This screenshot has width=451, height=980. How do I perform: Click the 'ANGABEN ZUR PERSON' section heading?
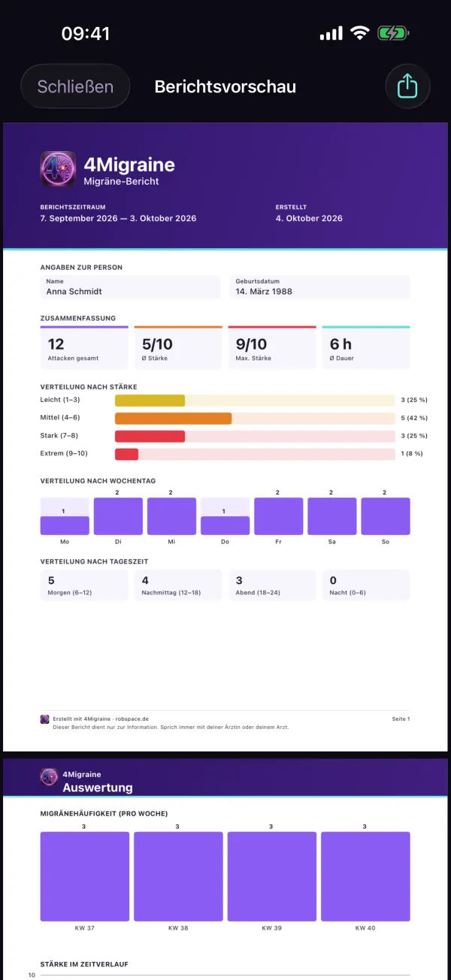tap(81, 268)
